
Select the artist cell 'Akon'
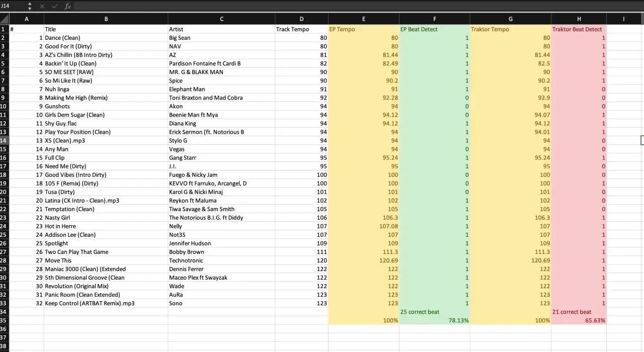point(221,106)
